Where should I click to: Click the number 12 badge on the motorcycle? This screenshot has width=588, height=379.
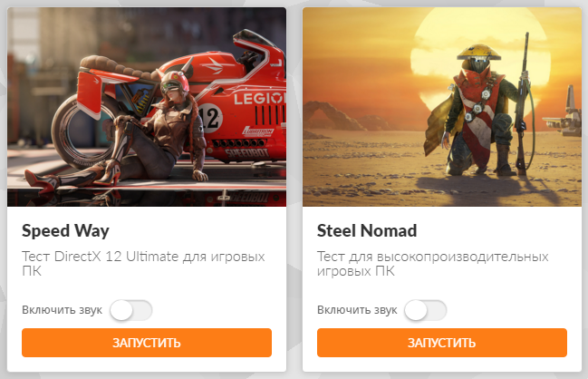(x=210, y=118)
